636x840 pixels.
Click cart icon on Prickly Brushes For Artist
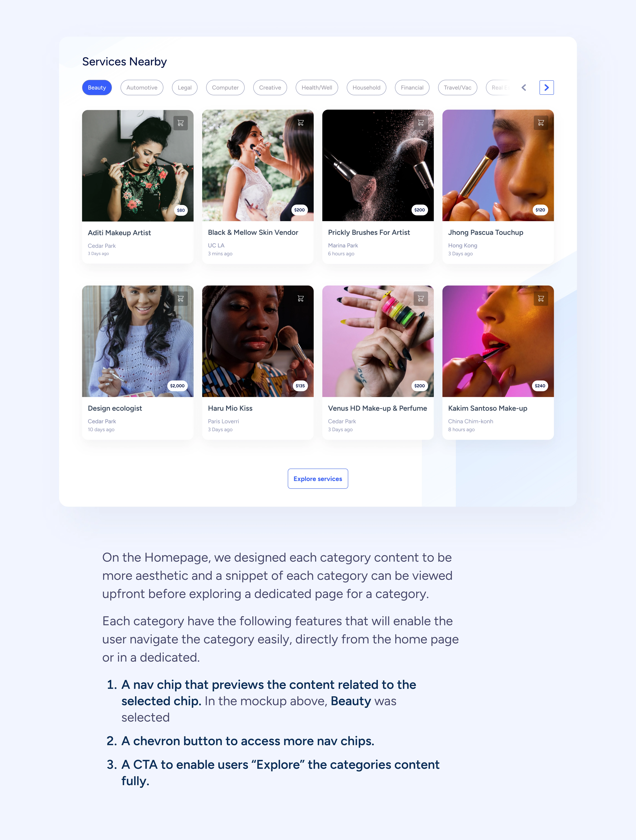(421, 123)
